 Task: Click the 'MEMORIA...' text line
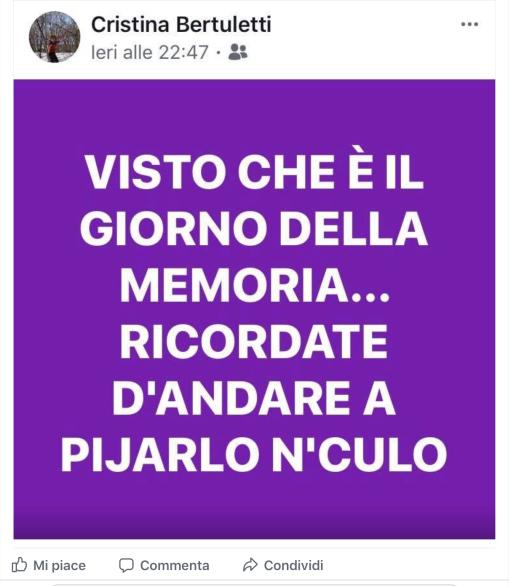pos(255,284)
